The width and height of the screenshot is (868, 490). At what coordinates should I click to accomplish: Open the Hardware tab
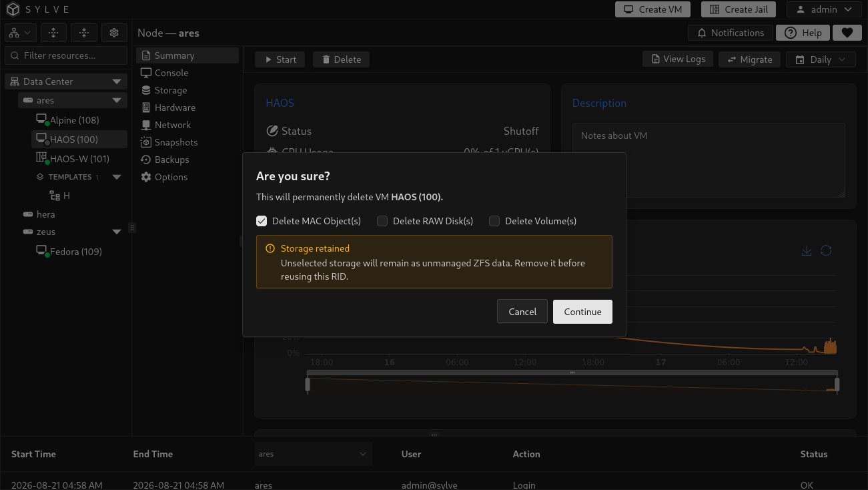point(187,107)
